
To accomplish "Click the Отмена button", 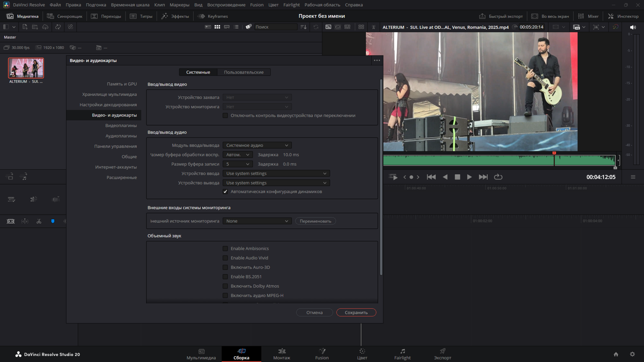I will (314, 313).
